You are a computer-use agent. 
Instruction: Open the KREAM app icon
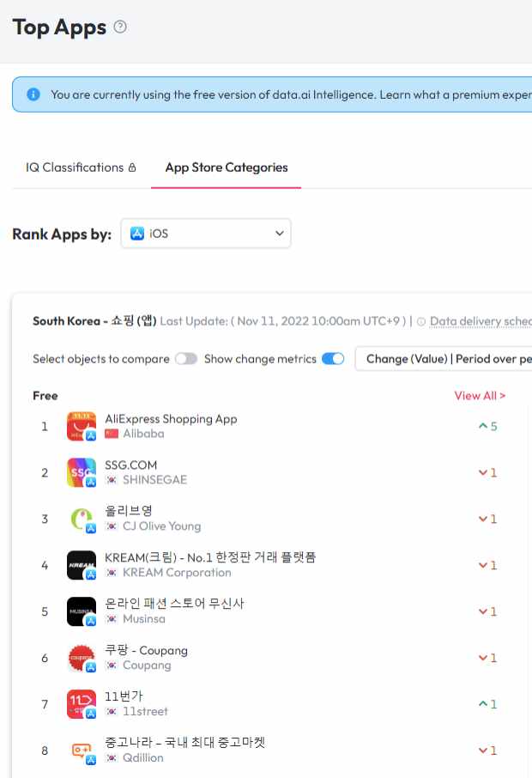[82, 565]
